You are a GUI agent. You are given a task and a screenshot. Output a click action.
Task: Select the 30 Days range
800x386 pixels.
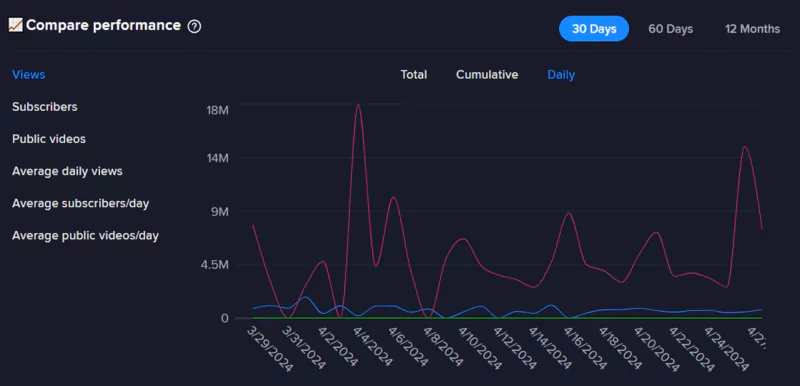pos(594,29)
